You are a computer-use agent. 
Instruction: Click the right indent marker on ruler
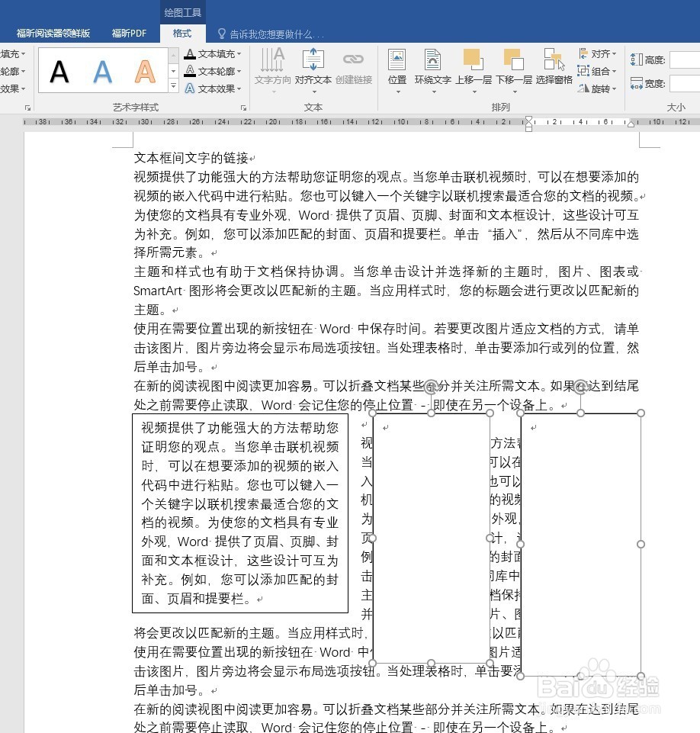click(x=631, y=124)
